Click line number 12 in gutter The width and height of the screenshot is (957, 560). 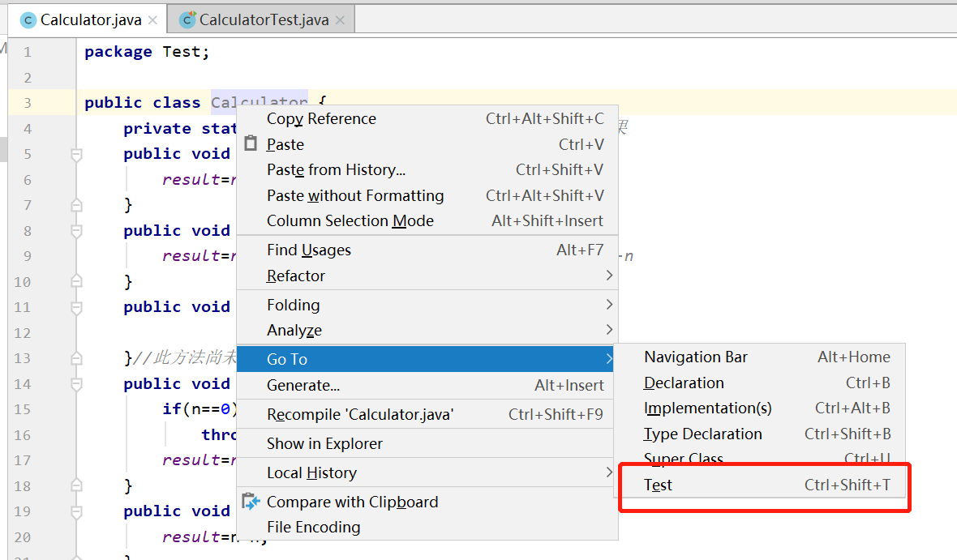(x=23, y=333)
